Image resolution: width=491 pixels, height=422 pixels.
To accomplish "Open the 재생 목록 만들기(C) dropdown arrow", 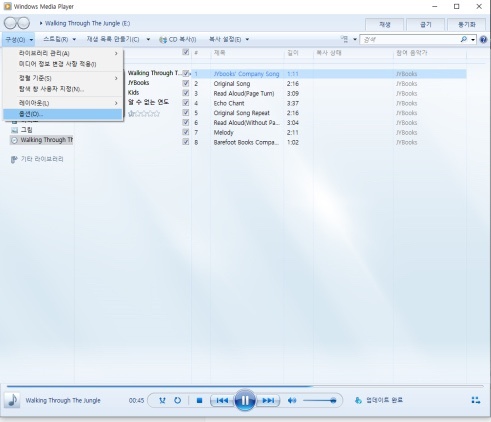I will click(148, 39).
